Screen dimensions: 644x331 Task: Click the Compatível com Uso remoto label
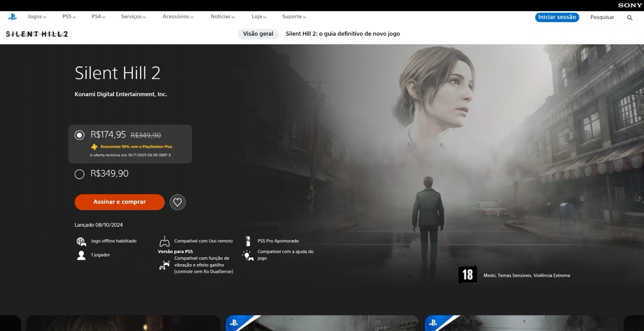coord(203,241)
